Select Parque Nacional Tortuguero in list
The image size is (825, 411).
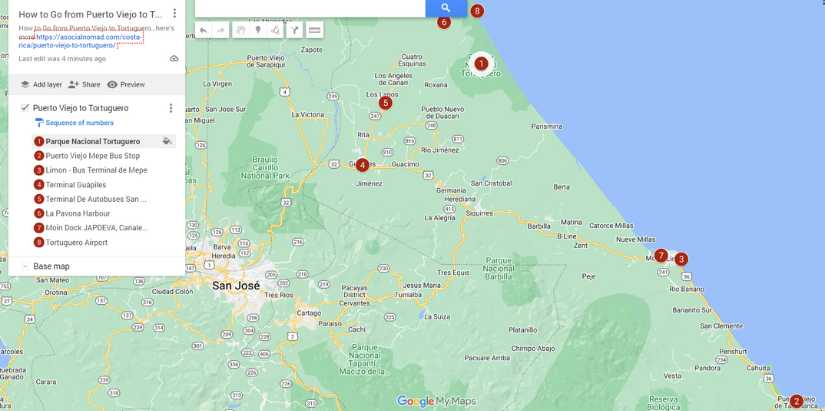tap(93, 141)
